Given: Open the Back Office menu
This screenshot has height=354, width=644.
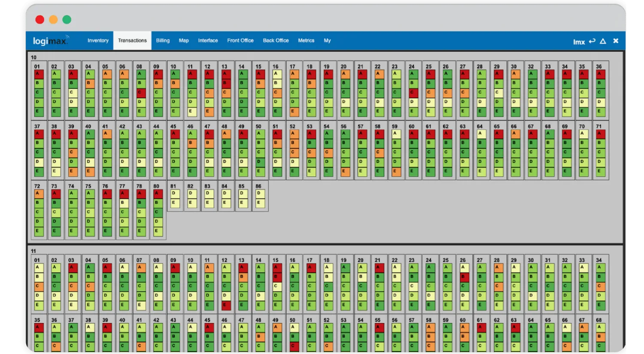Looking at the screenshot, I should tap(276, 40).
